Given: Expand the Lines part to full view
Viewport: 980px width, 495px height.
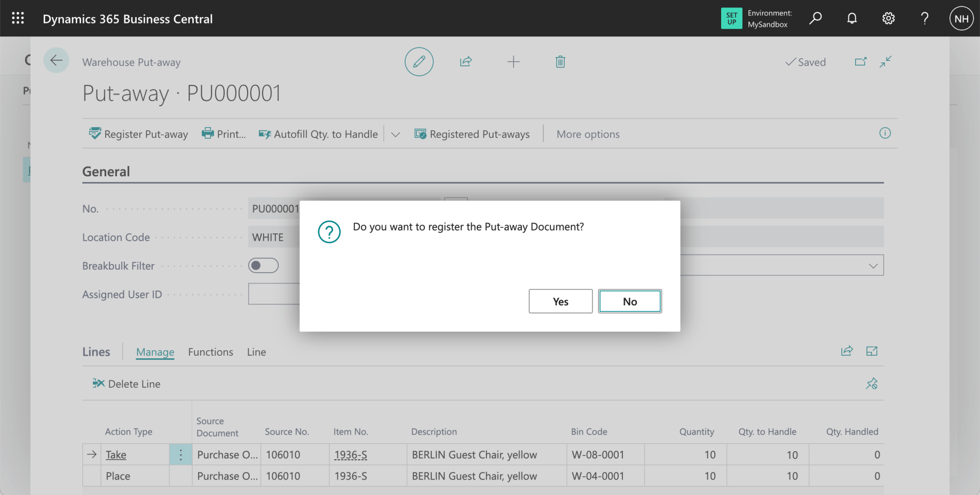Looking at the screenshot, I should (x=872, y=351).
